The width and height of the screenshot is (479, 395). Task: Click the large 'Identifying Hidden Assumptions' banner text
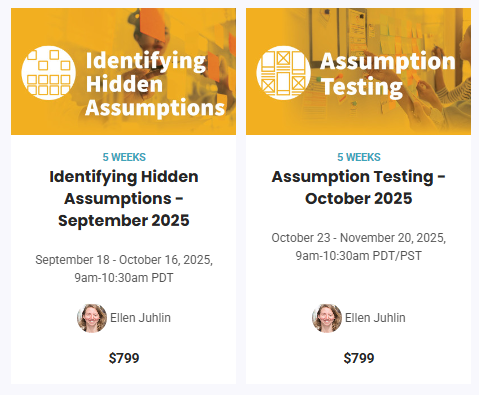point(155,85)
